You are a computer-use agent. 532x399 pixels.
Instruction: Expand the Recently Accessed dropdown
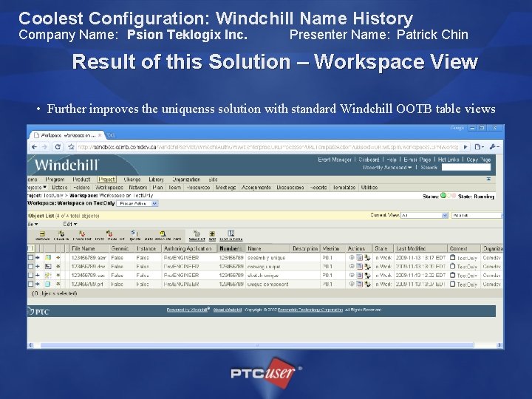click(387, 168)
